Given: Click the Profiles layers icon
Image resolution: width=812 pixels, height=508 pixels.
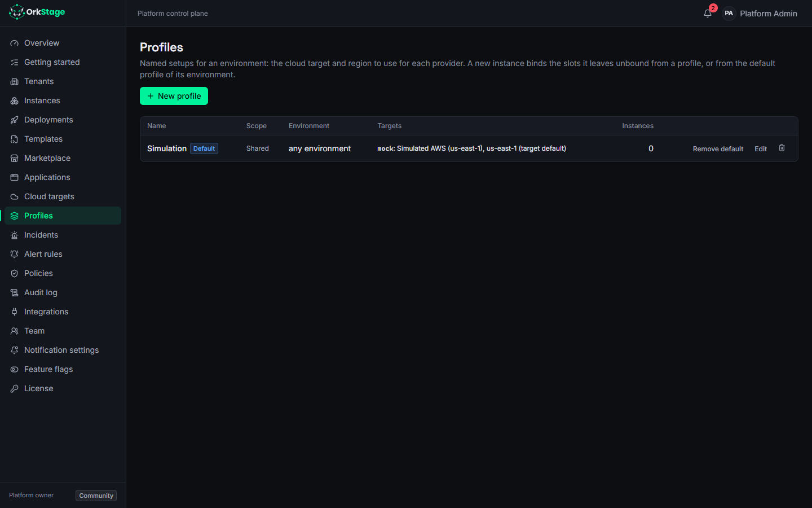Looking at the screenshot, I should click(x=15, y=216).
